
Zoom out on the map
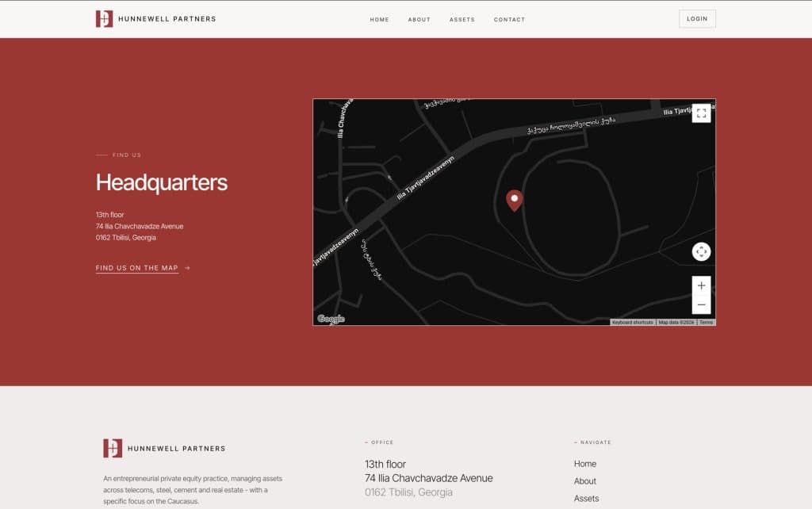click(701, 304)
